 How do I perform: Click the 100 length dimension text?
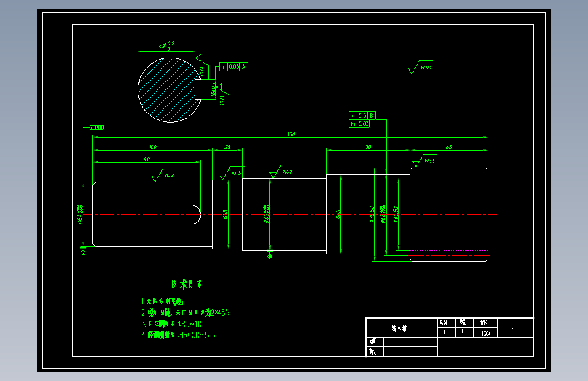pyautogui.click(x=152, y=147)
